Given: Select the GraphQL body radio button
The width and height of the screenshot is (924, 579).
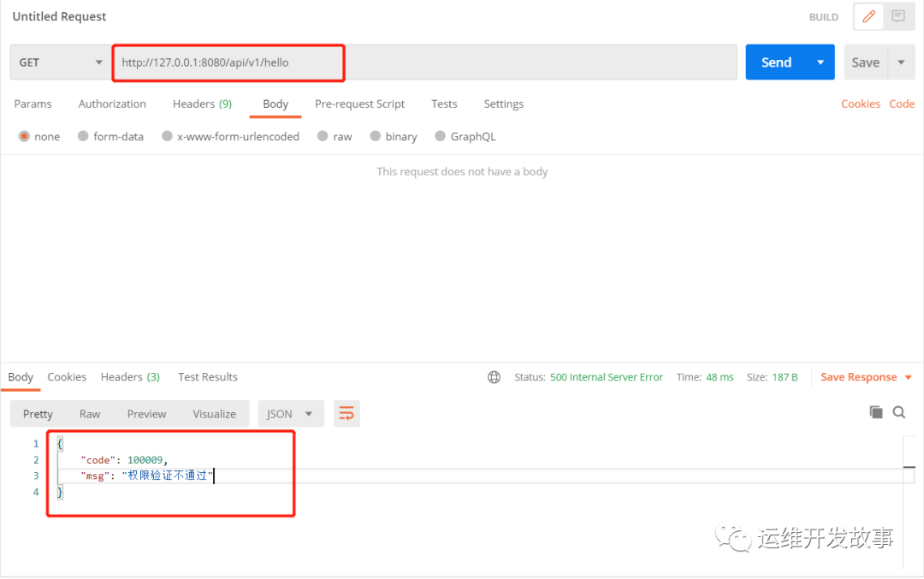Looking at the screenshot, I should pos(441,136).
